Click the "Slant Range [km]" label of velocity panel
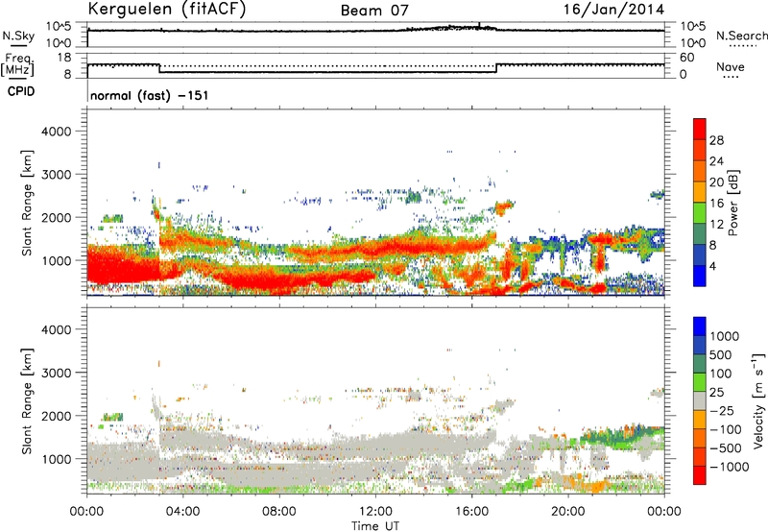This screenshot has width=768, height=532. pyautogui.click(x=27, y=400)
